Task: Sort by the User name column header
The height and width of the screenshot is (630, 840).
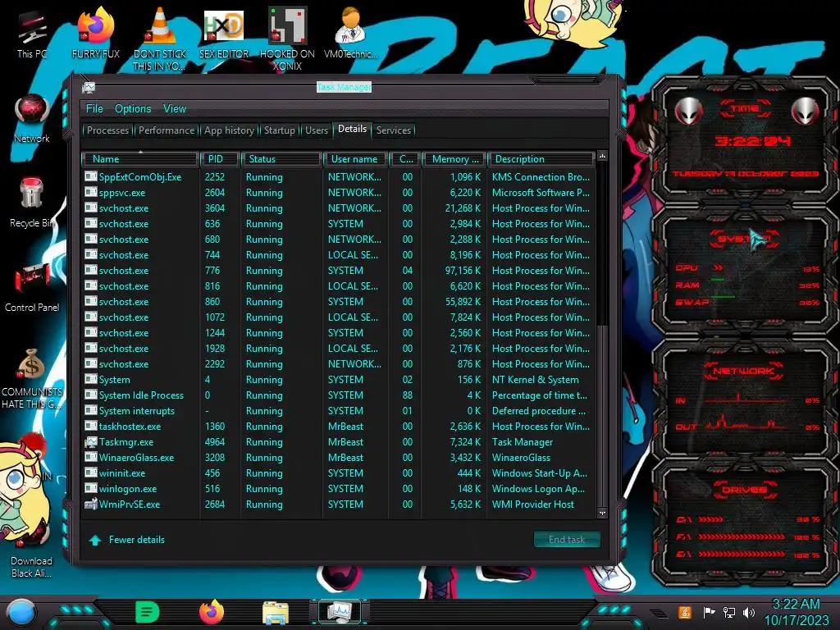Action: pyautogui.click(x=355, y=159)
